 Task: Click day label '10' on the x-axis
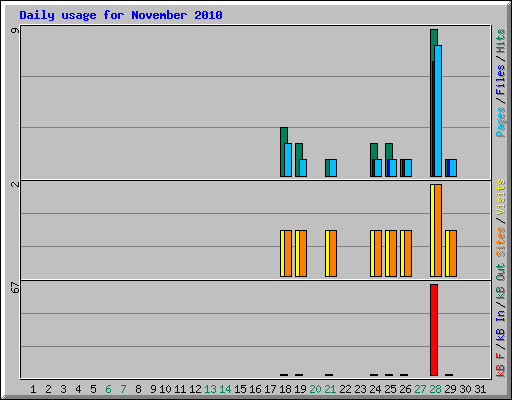click(165, 389)
